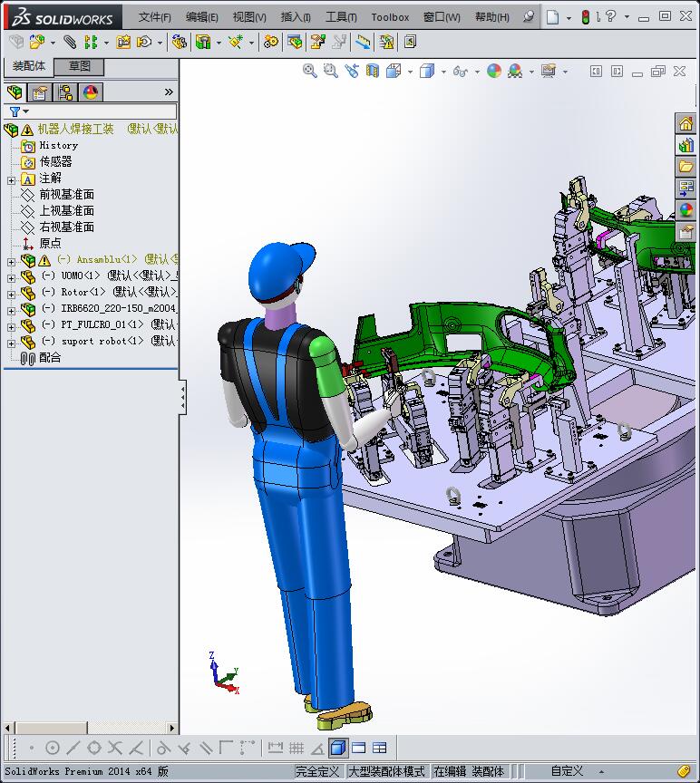
Task: Open the Custom Properties task pane icon
Action: [685, 232]
